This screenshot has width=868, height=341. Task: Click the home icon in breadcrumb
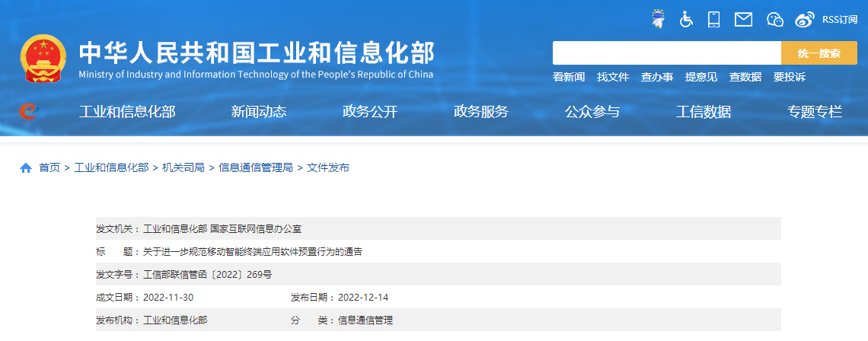26,168
